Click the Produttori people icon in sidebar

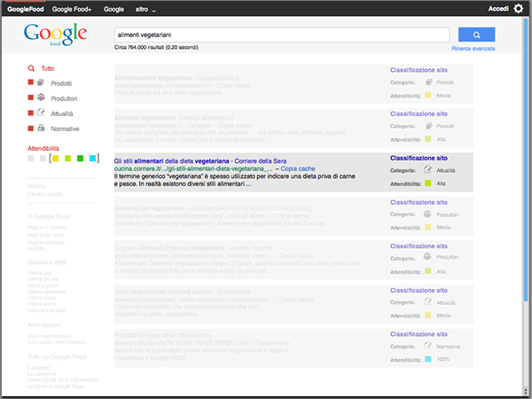pyautogui.click(x=41, y=98)
